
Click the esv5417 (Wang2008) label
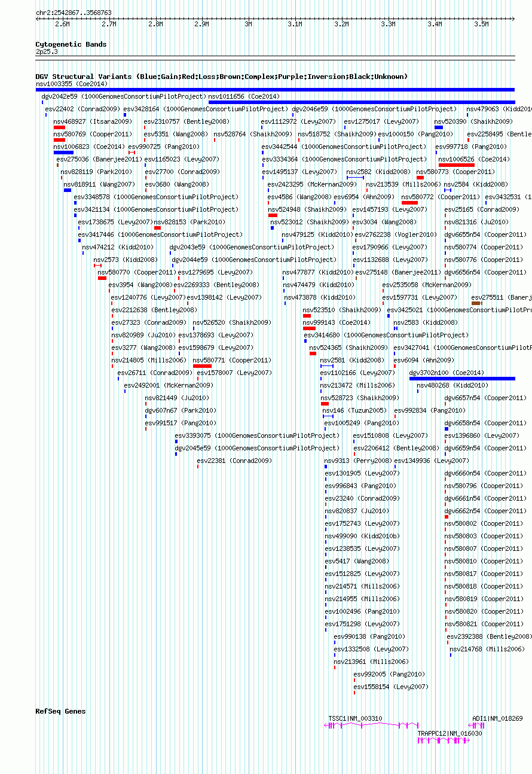click(357, 561)
